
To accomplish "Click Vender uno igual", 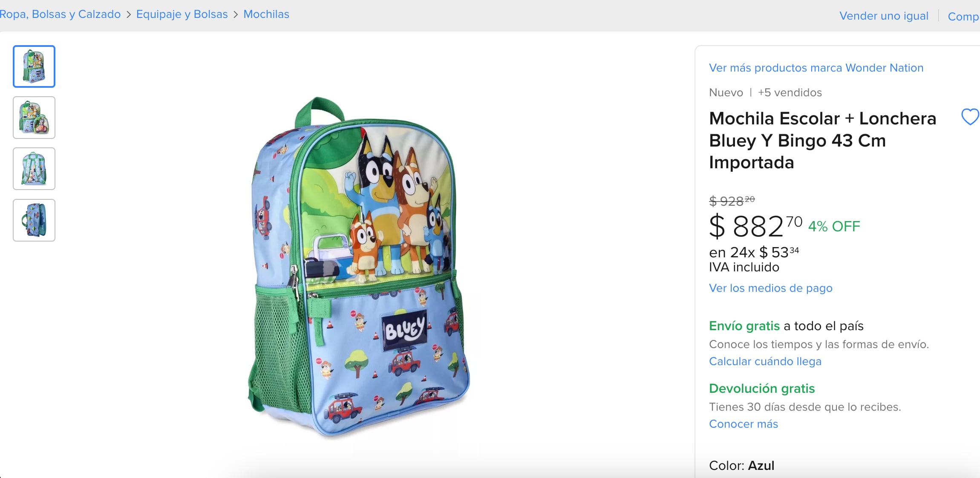I will [x=885, y=16].
